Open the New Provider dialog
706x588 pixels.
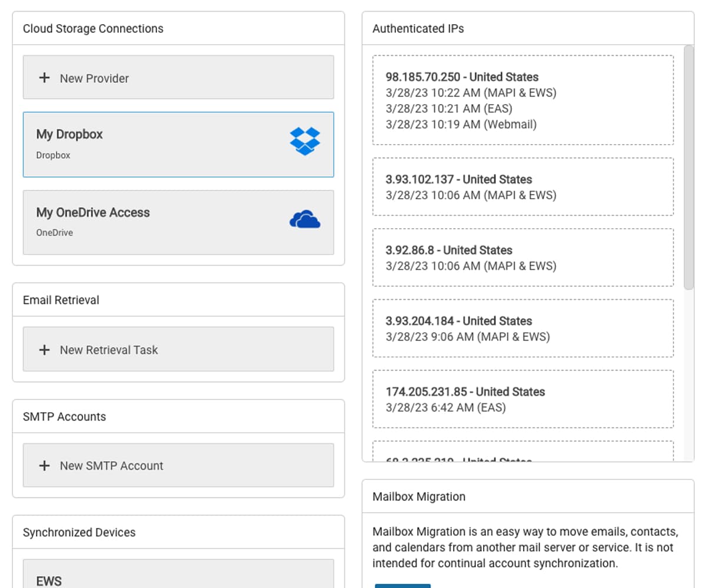(94, 77)
